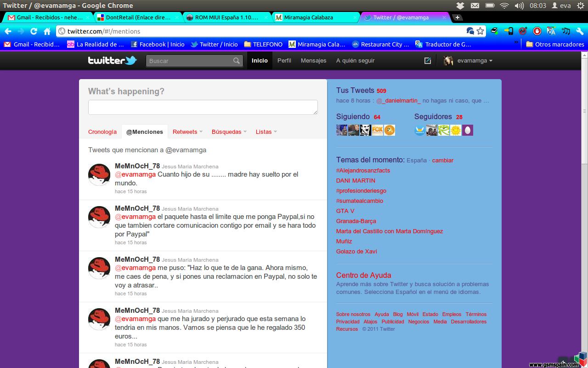The height and width of the screenshot is (368, 588).
Task: Click the egg avatar under Seguidores
Action: point(468,130)
